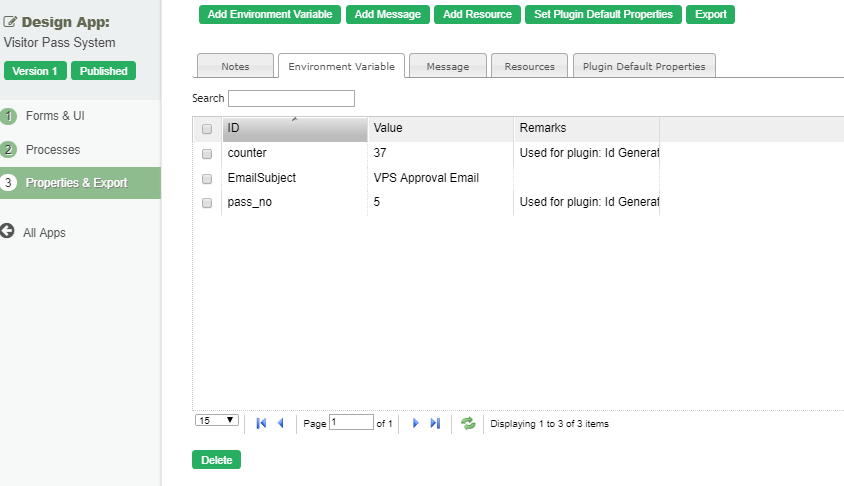Click the last page pagination icon
This screenshot has height=486, width=844.
435,423
